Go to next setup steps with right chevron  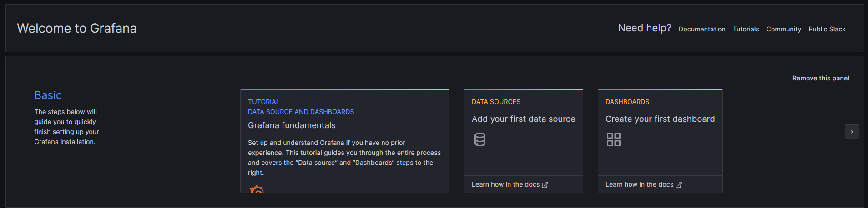coord(852,132)
